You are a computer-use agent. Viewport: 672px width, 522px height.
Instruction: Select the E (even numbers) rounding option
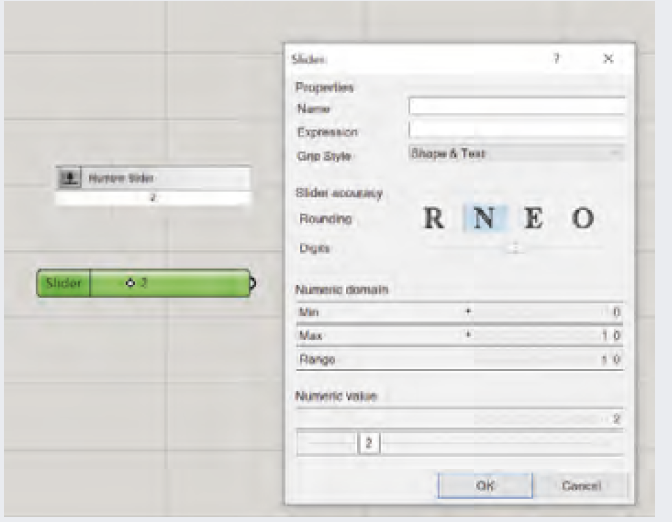[534, 219]
